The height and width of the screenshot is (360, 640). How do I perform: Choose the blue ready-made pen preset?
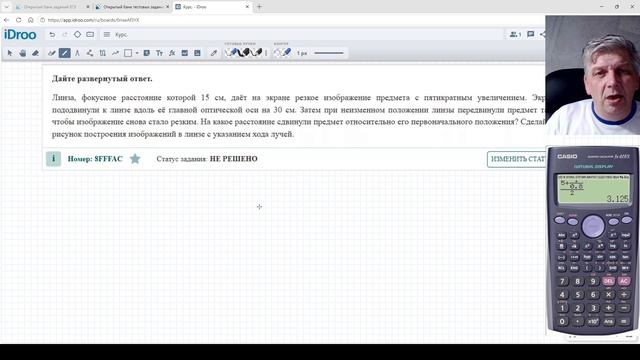pos(232,53)
